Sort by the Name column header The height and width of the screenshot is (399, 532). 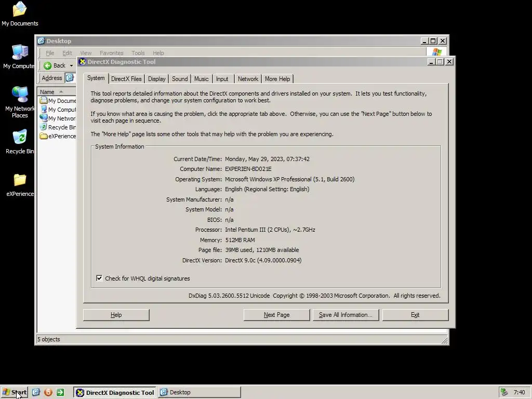[56, 92]
